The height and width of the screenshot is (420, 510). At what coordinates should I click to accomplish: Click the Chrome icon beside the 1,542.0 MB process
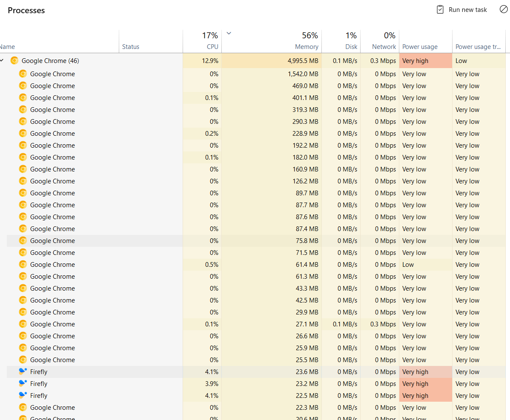[22, 74]
